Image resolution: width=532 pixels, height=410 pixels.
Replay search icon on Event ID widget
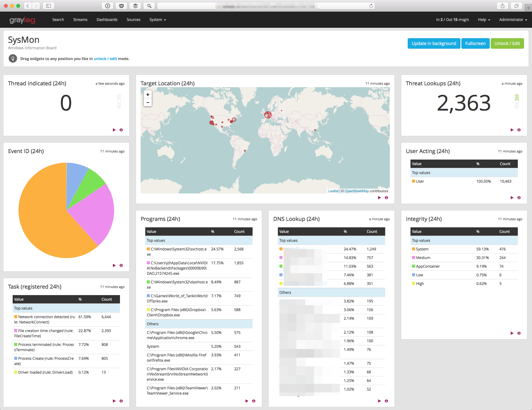[114, 266]
